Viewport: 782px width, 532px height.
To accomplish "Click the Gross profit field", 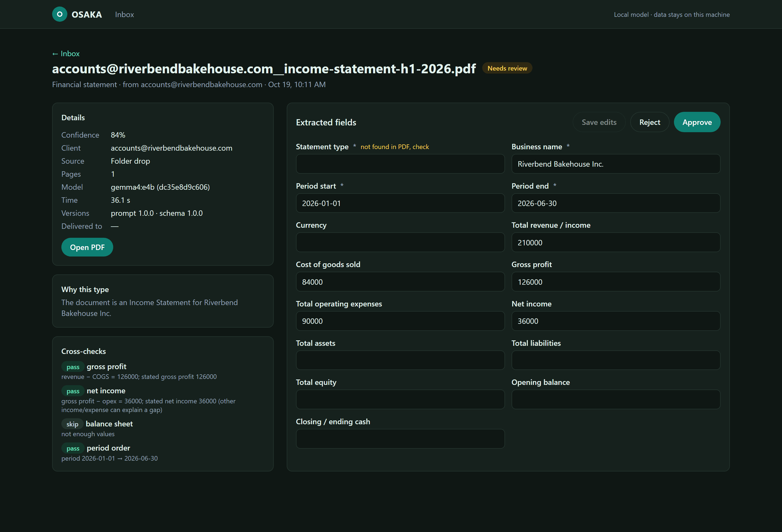I will tap(616, 282).
